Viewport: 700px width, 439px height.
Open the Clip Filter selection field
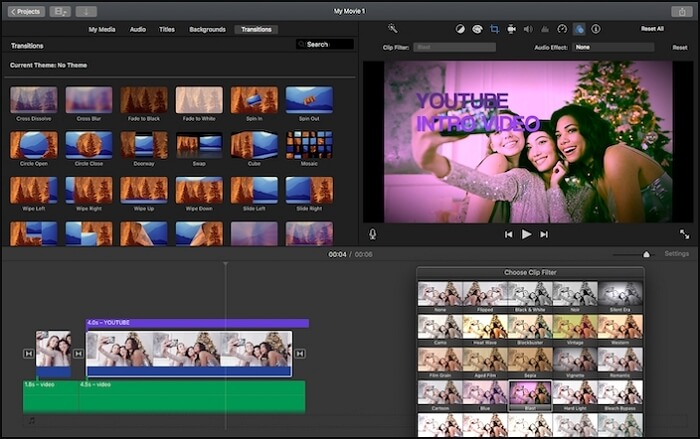(454, 47)
